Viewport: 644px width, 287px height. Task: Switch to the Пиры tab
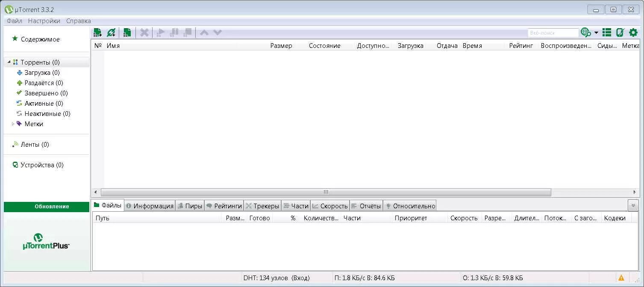[x=190, y=205]
